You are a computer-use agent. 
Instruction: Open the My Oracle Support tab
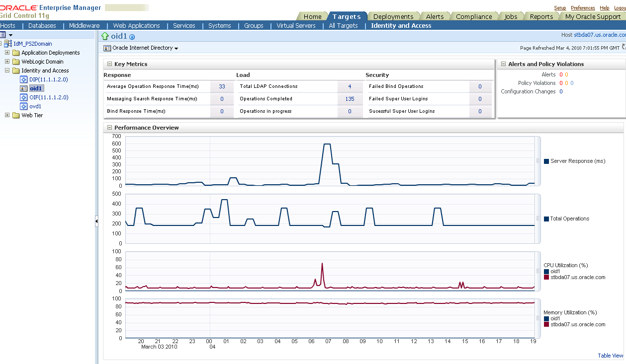[x=593, y=16]
